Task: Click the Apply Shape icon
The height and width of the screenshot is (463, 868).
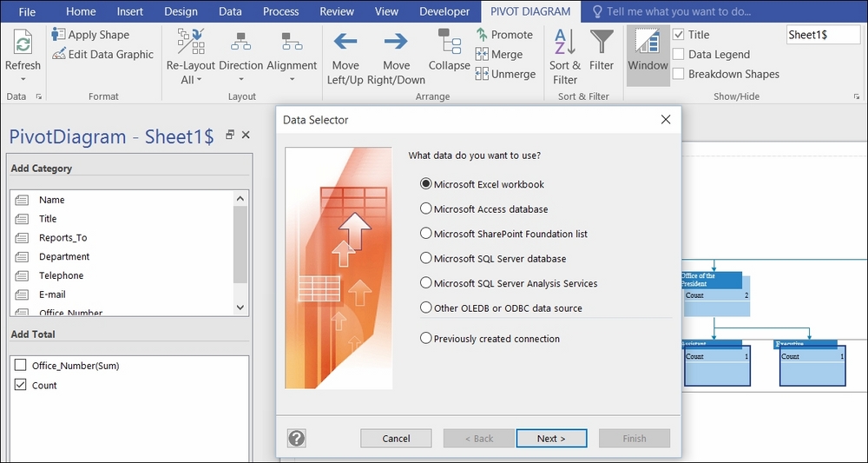Action: click(x=58, y=35)
